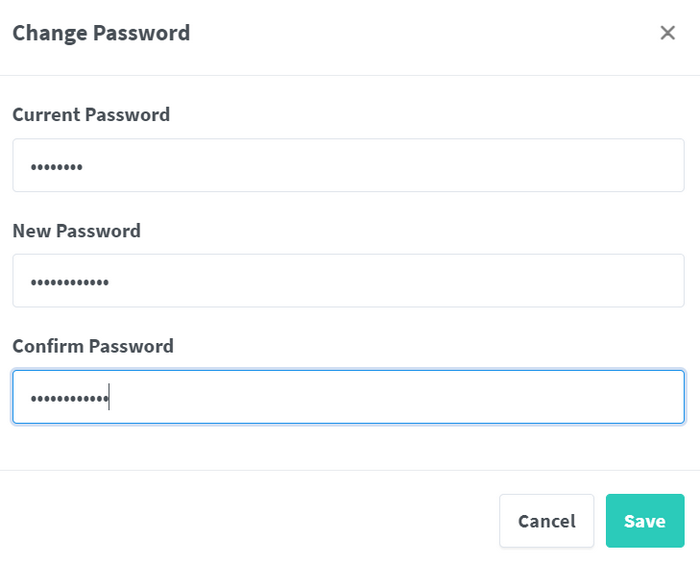Click the Save button
Image resolution: width=700 pixels, height=564 pixels.
click(645, 521)
